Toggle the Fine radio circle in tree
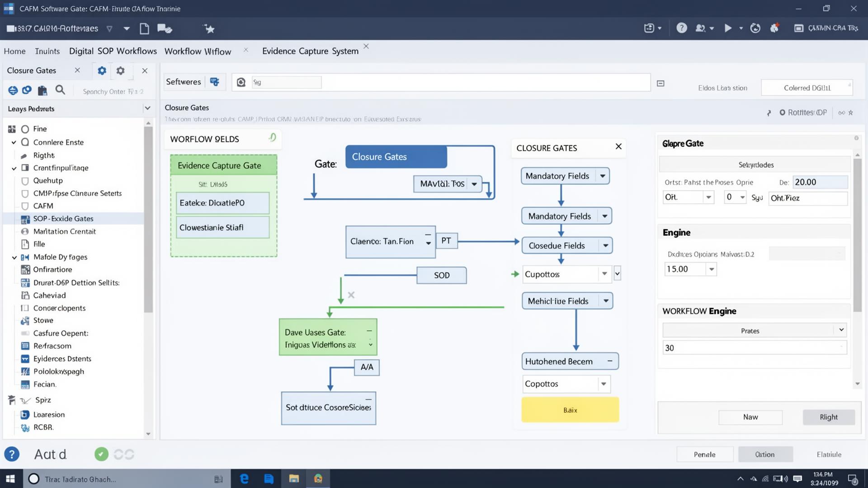The height and width of the screenshot is (488, 868). click(x=25, y=129)
